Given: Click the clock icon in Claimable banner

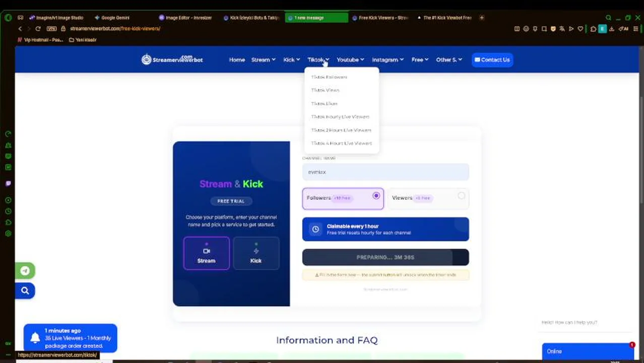Looking at the screenshot, I should (x=315, y=229).
